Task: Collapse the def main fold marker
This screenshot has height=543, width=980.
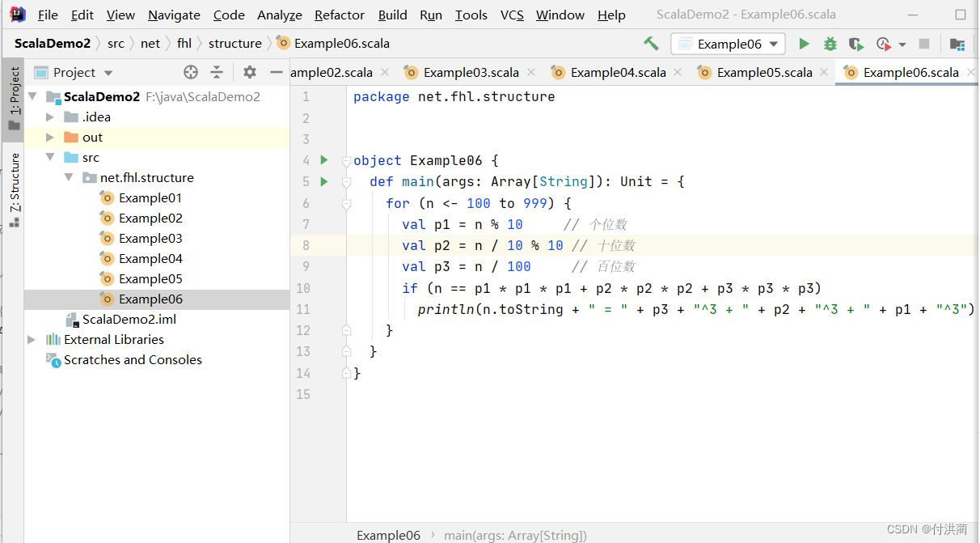Action: coord(346,181)
